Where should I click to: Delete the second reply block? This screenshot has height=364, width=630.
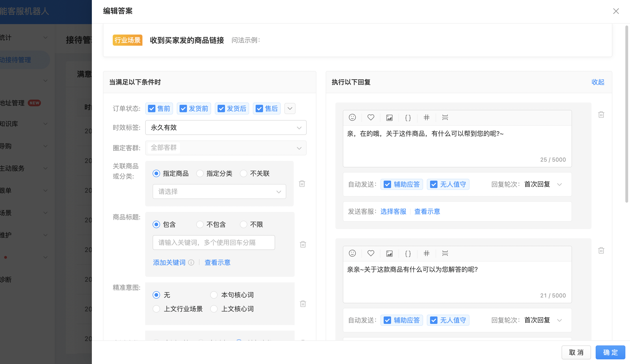[601, 250]
